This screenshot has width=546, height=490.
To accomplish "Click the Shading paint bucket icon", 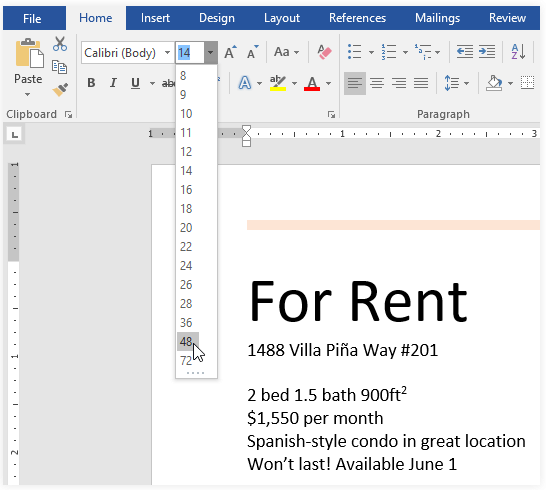I will point(494,83).
